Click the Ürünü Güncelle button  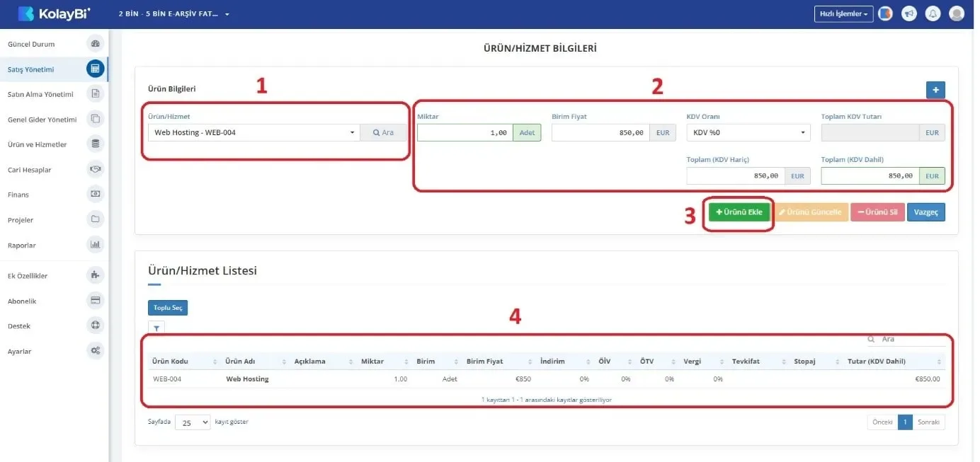pos(810,212)
